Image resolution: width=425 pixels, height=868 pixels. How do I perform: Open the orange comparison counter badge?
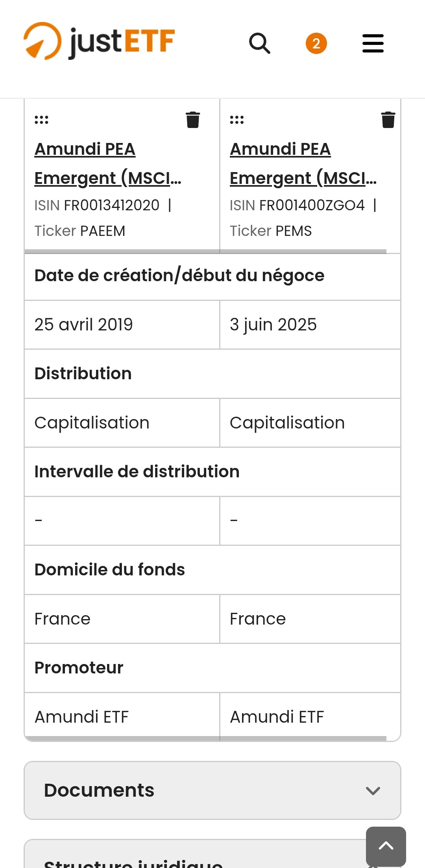(x=316, y=43)
